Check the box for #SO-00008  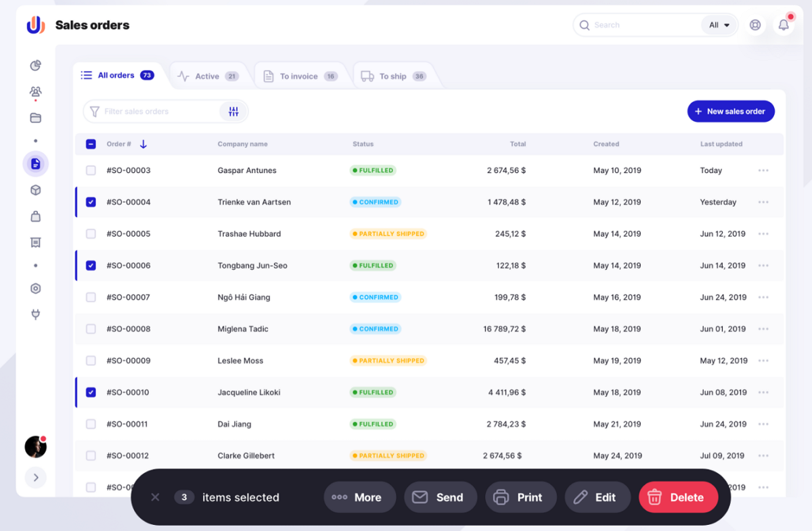coord(91,329)
